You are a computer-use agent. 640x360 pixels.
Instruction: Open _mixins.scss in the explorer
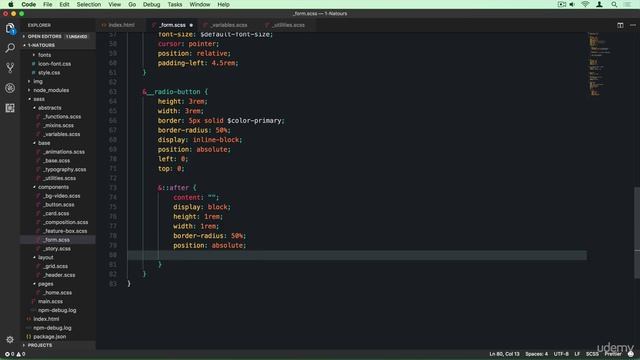(58, 126)
